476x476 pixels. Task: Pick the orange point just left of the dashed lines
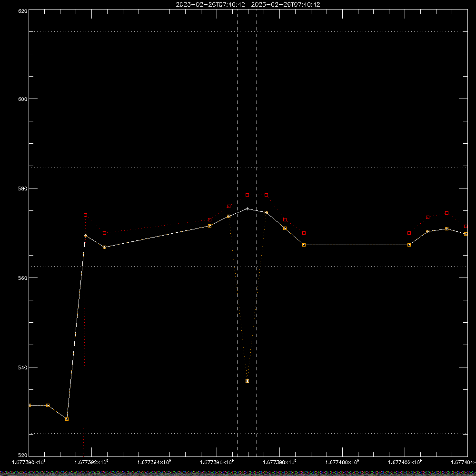pos(228,217)
